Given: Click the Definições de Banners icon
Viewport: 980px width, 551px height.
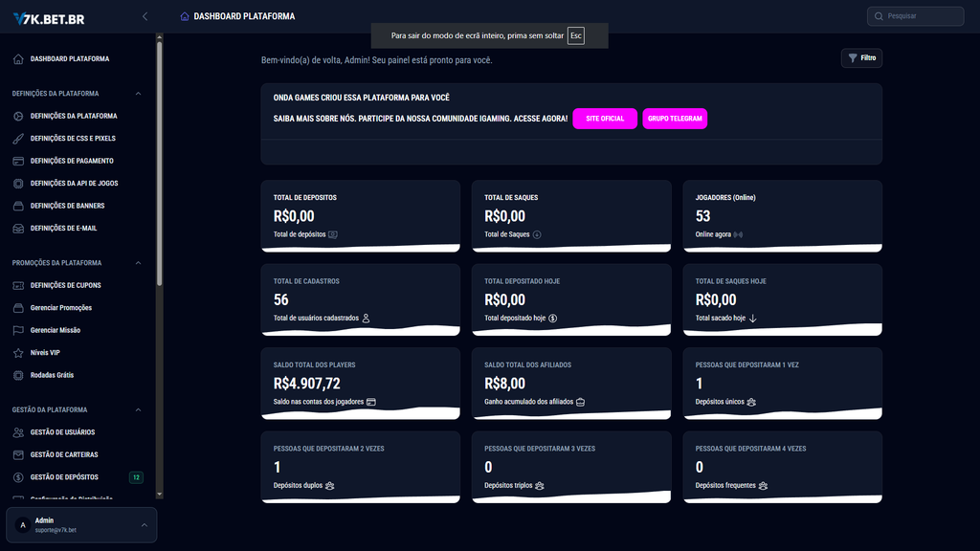Looking at the screenshot, I should point(19,206).
